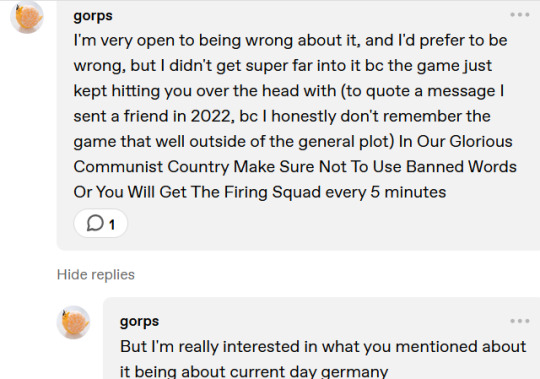This screenshot has width=540, height=379.
Task: Click the line "game that well outside of the general plot"
Action: click(x=293, y=141)
